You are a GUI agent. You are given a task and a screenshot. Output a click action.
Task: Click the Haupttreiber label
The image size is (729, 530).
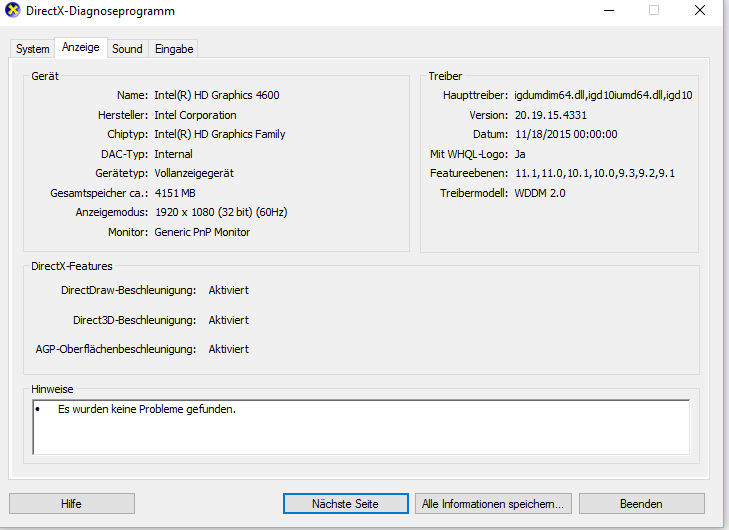click(x=475, y=95)
